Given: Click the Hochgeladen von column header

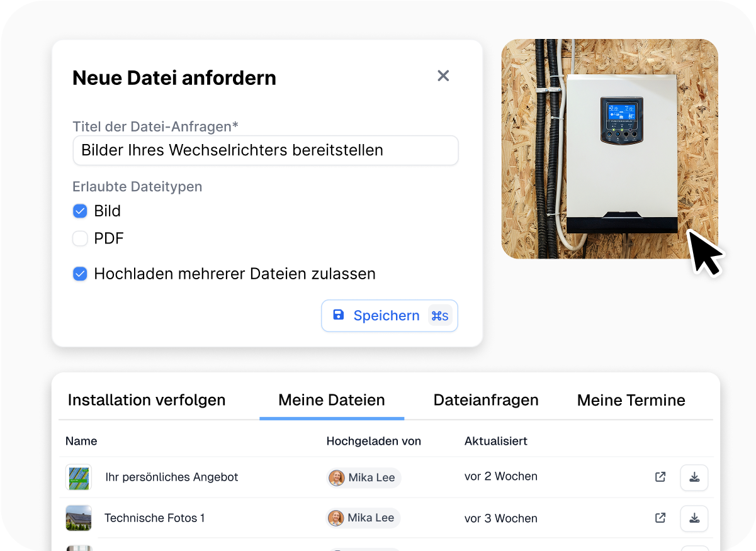Looking at the screenshot, I should (x=374, y=441).
